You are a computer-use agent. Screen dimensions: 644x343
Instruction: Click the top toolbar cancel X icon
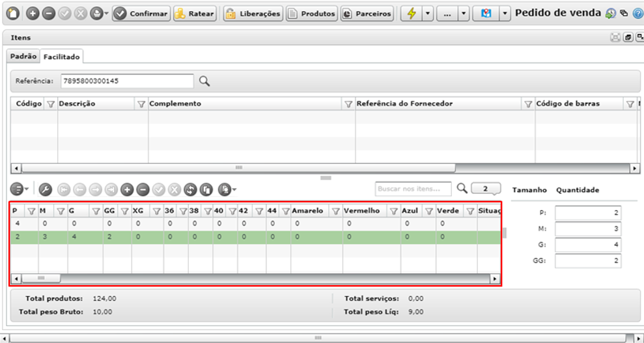tap(79, 14)
